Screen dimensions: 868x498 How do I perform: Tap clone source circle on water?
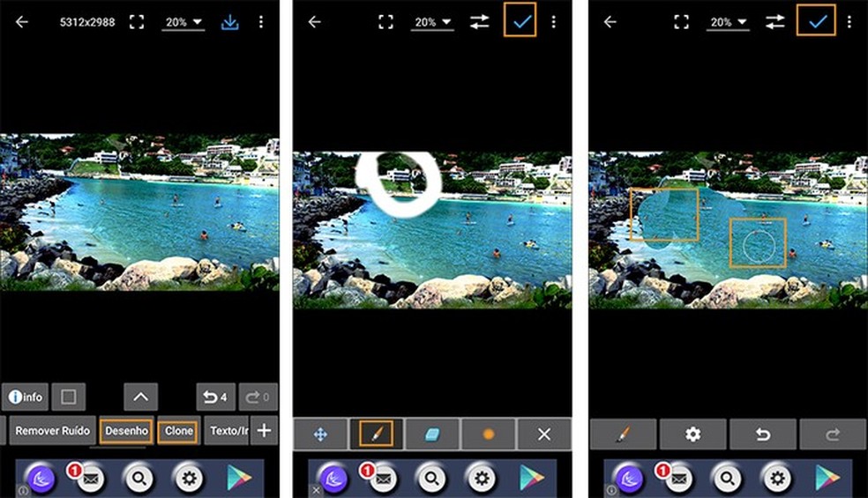pos(759,246)
